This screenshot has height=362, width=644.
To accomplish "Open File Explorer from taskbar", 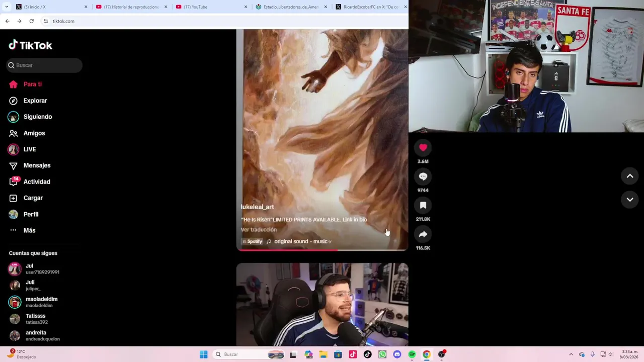I will click(323, 354).
